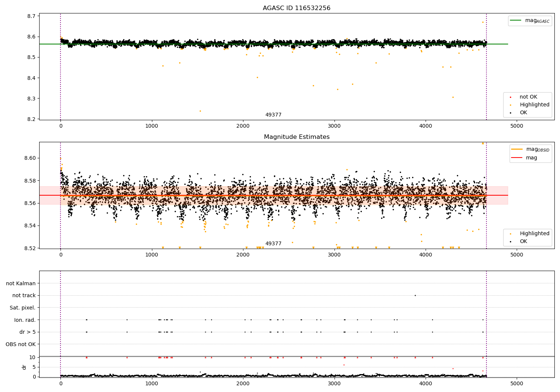Click the '10' tick on the dr axis
Image resolution: width=560 pixels, height=392 pixels.
pyautogui.click(x=32, y=357)
